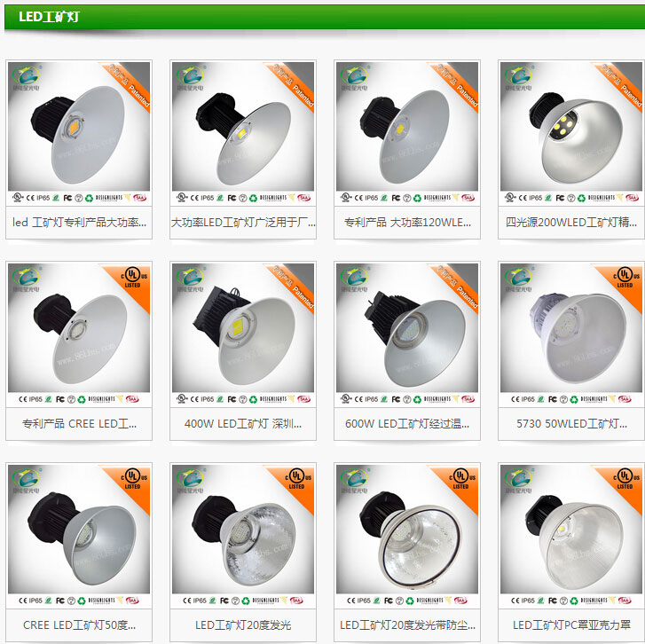Open the led 工矿灯专利产品大功率 product link

pyautogui.click(x=79, y=223)
